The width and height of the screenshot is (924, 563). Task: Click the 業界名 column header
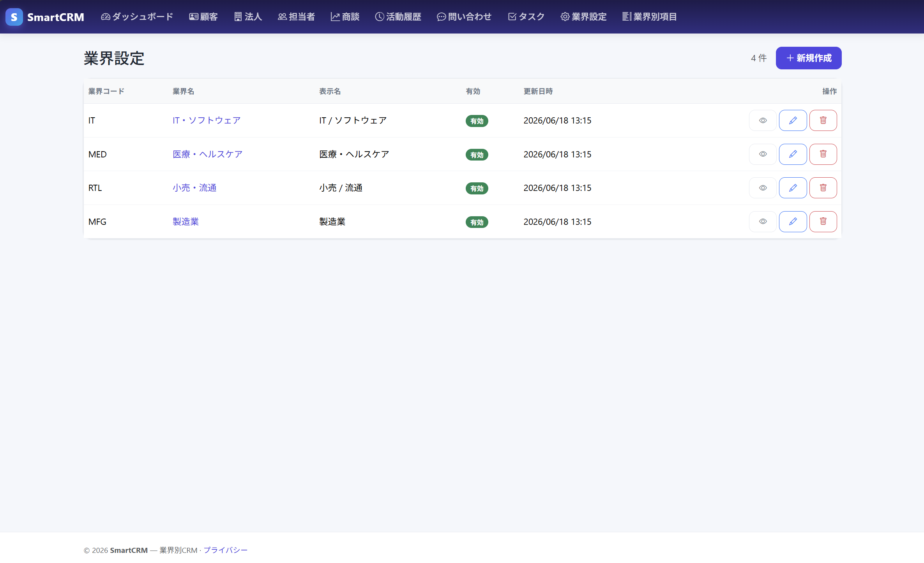[183, 91]
